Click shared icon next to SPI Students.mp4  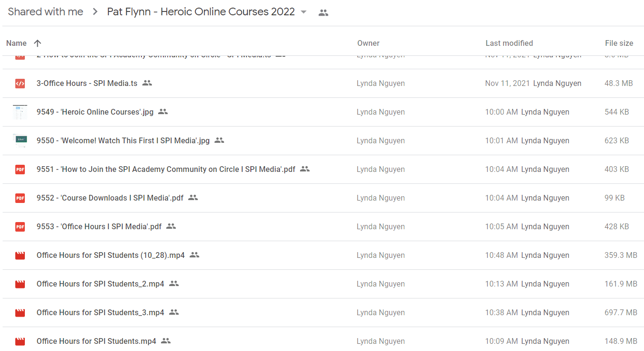click(x=166, y=341)
